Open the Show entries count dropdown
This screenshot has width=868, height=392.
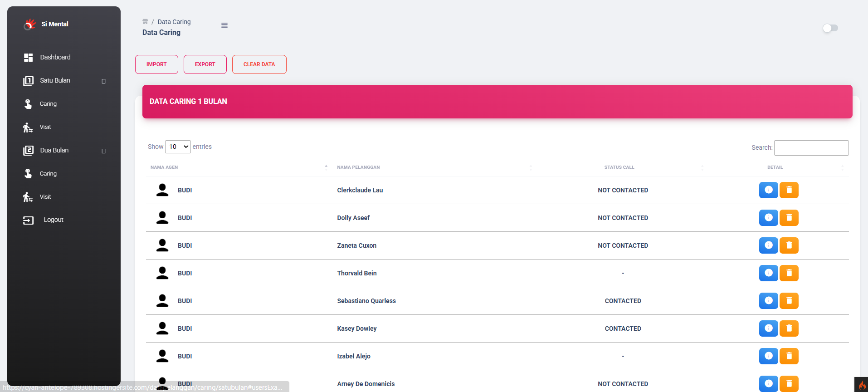(x=178, y=147)
